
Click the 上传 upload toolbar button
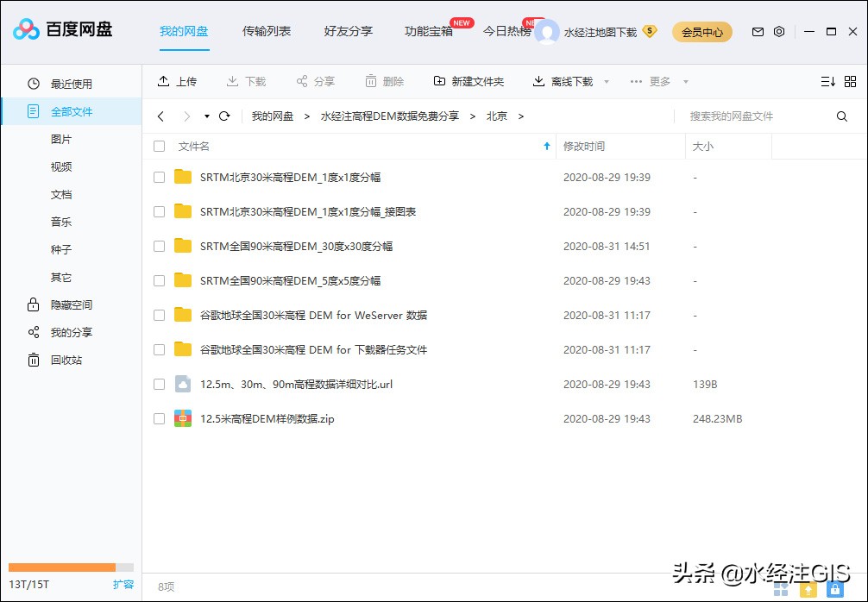coord(177,81)
